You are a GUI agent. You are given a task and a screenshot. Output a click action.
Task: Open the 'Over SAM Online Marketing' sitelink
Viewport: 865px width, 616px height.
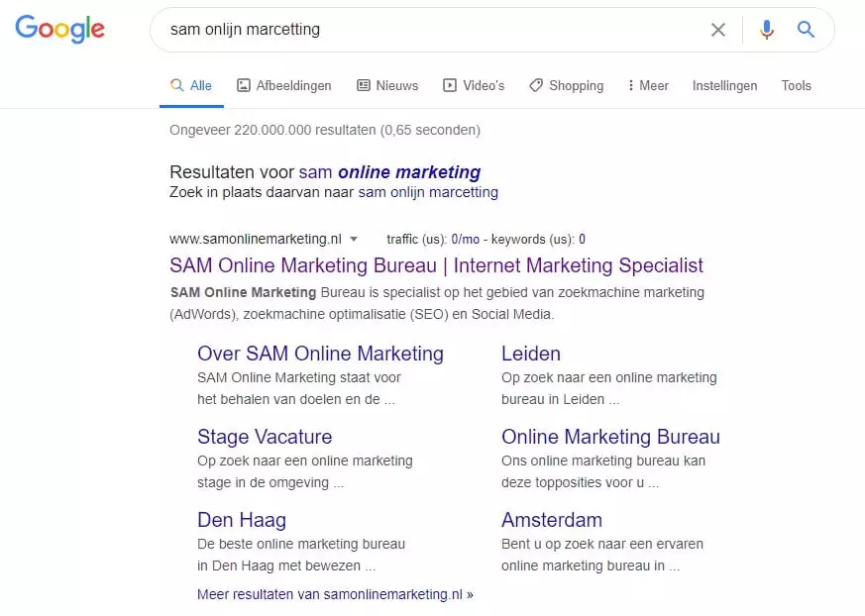tap(320, 354)
